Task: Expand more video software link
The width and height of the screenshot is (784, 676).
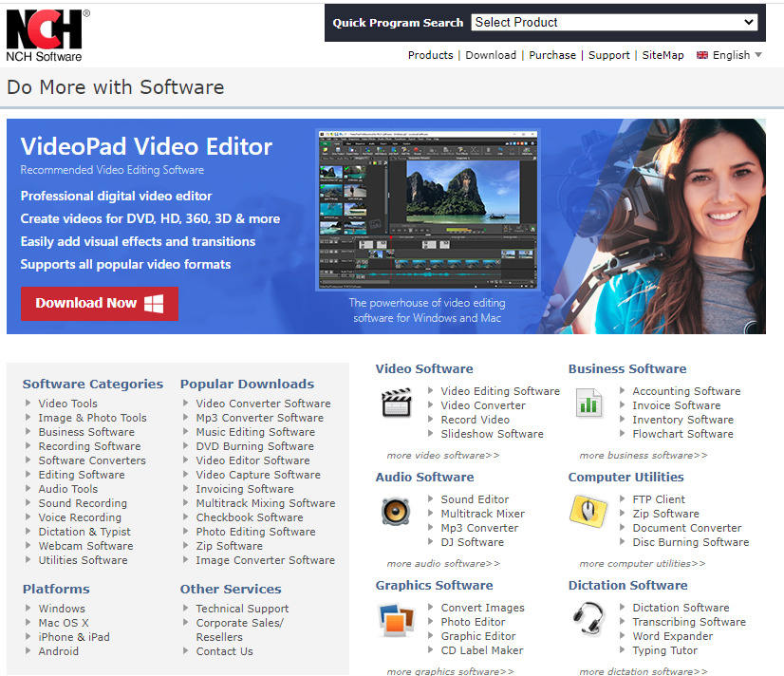Action: coord(442,456)
